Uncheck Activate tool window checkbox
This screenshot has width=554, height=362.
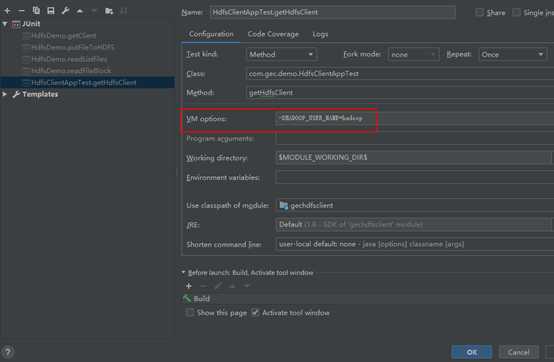pos(255,313)
